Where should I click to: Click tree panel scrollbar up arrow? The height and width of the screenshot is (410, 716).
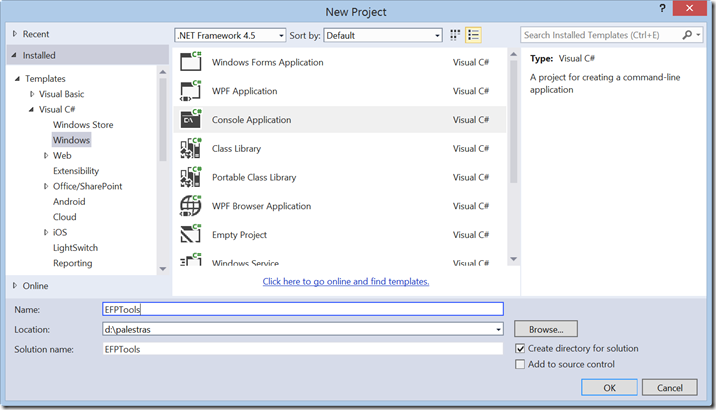163,72
